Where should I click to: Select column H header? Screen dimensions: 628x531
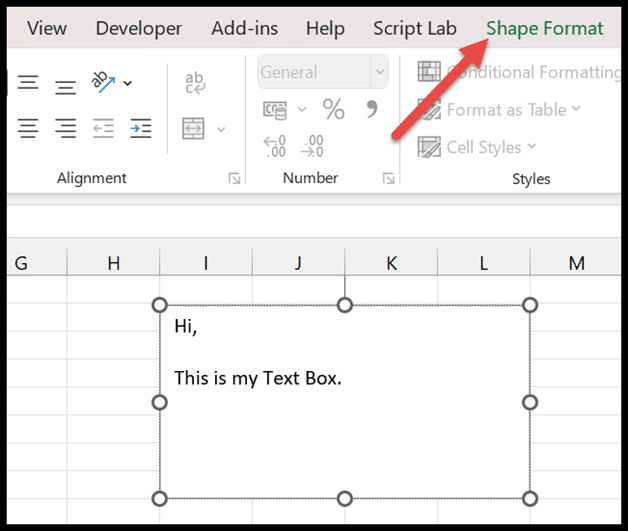click(x=113, y=263)
